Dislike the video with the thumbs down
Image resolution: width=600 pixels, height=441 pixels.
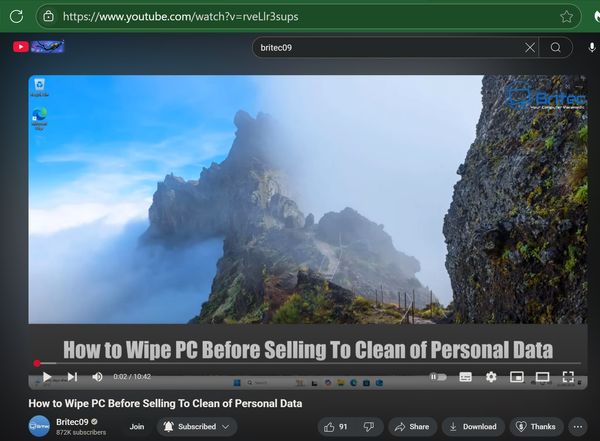tap(369, 426)
